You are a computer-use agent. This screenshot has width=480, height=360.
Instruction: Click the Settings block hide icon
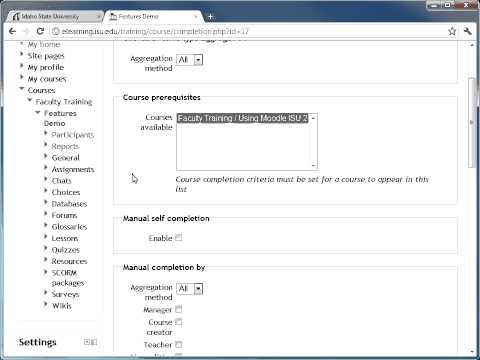pos(87,342)
